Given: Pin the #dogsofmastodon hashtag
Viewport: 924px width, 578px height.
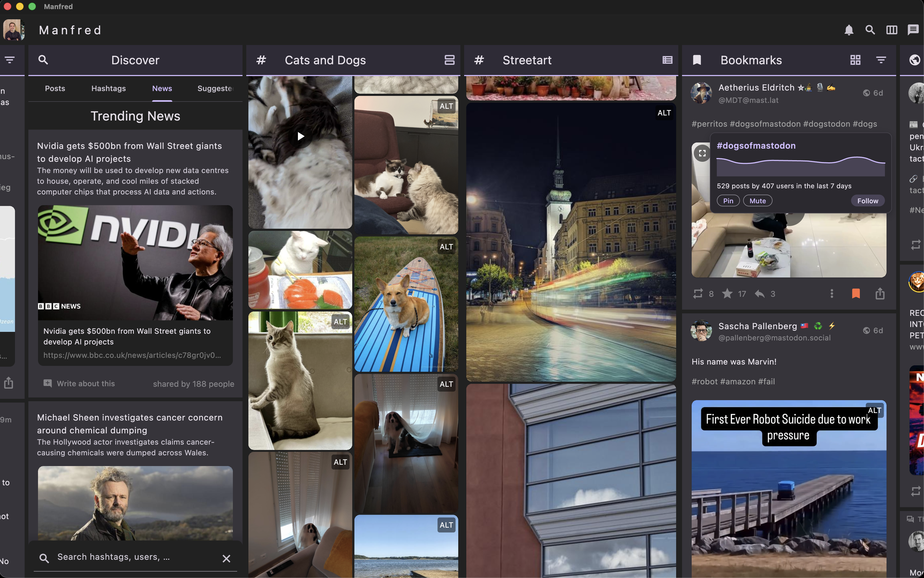Looking at the screenshot, I should [728, 201].
